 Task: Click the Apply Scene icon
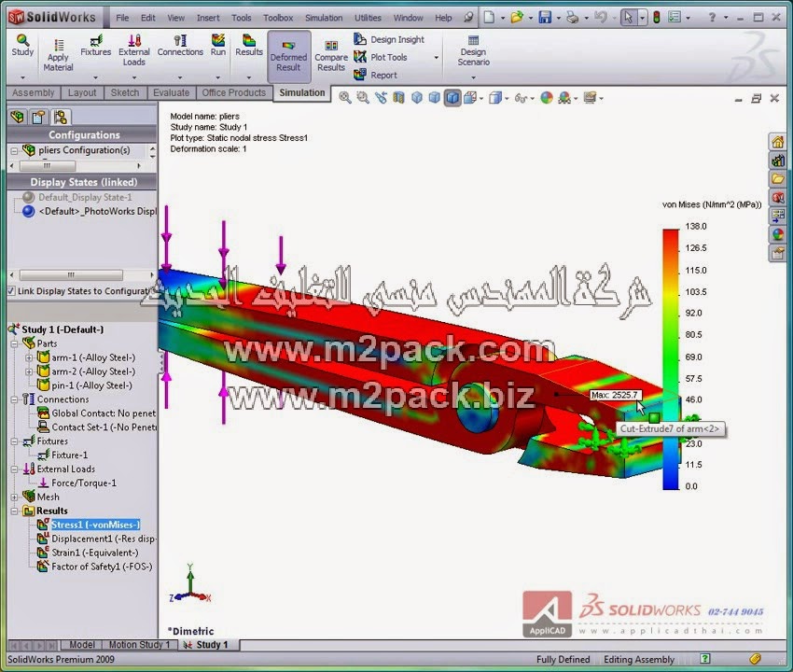point(564,98)
